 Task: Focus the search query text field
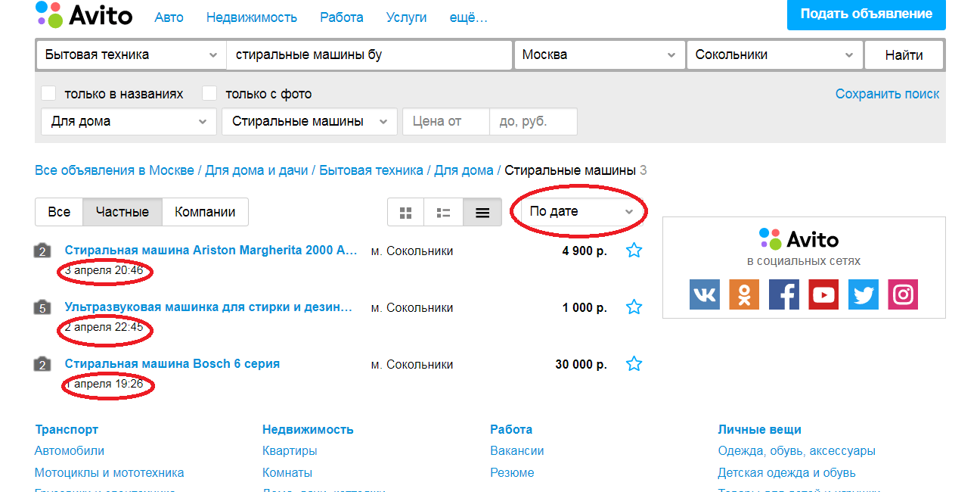pos(369,54)
